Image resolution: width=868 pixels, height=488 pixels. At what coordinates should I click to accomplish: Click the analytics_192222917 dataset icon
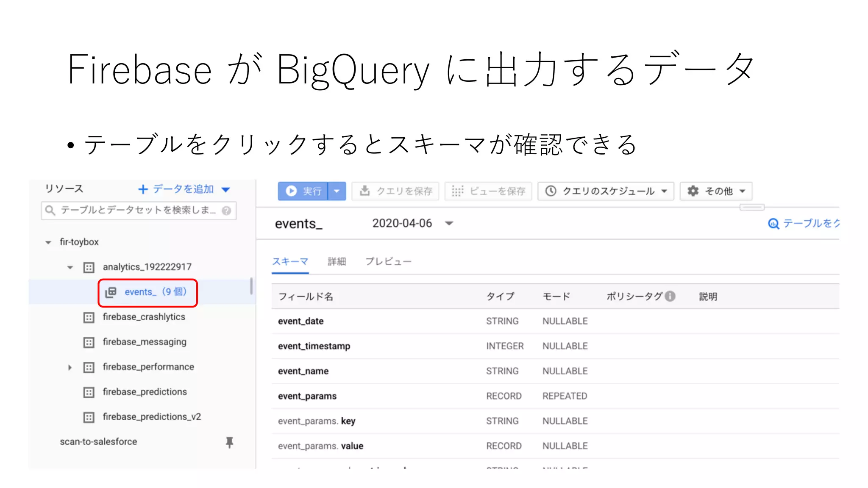coord(89,267)
